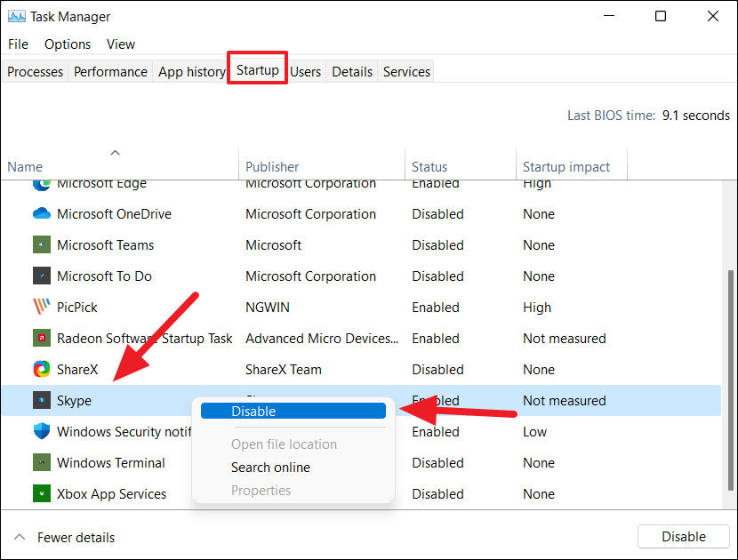Click Disabled status of Microsoft OneDrive
Screen dimensions: 738x560
tap(437, 213)
